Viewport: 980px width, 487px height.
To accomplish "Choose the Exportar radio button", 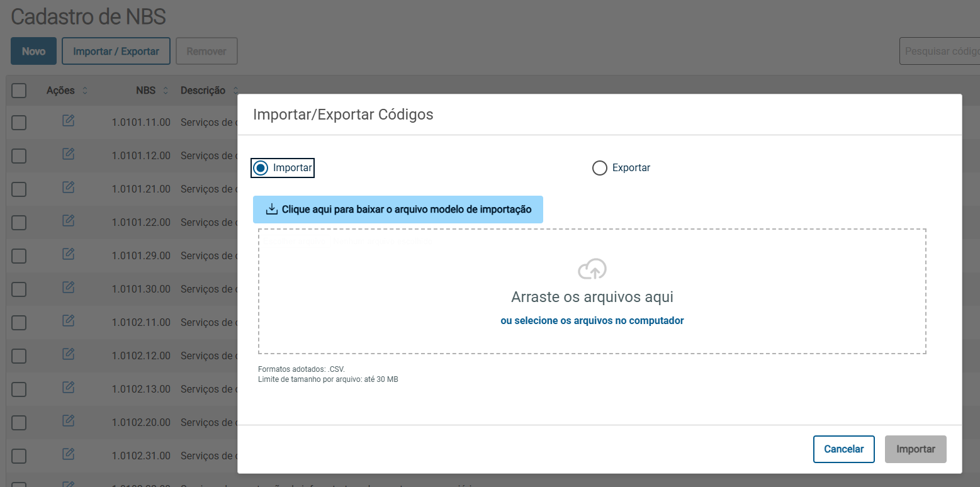I will pos(600,168).
